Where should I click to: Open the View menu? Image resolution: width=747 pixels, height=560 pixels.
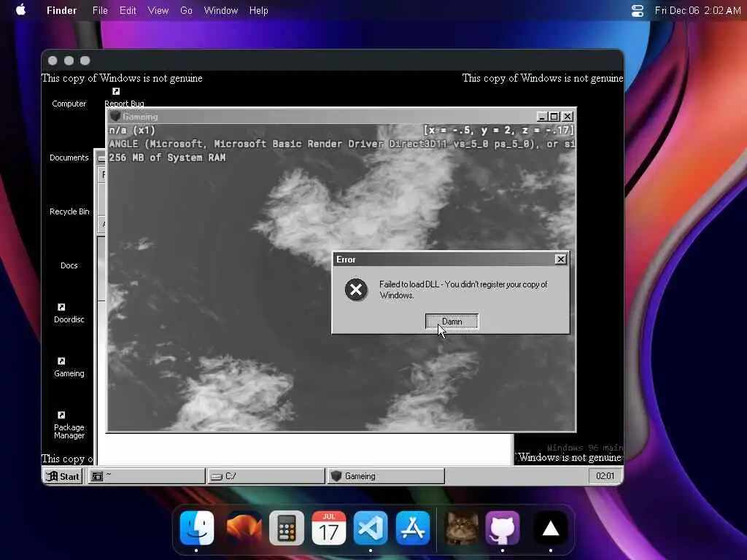(158, 10)
